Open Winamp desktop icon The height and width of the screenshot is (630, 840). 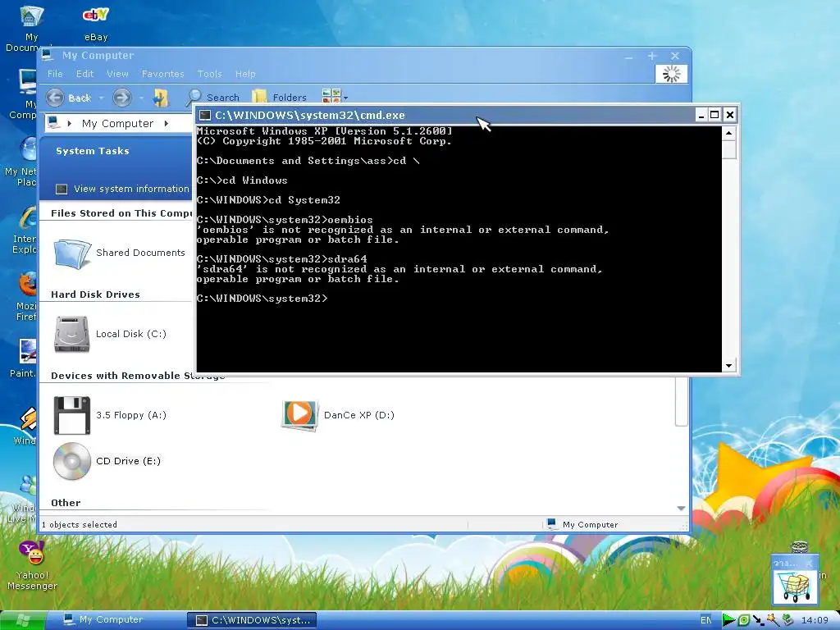pos(27,426)
